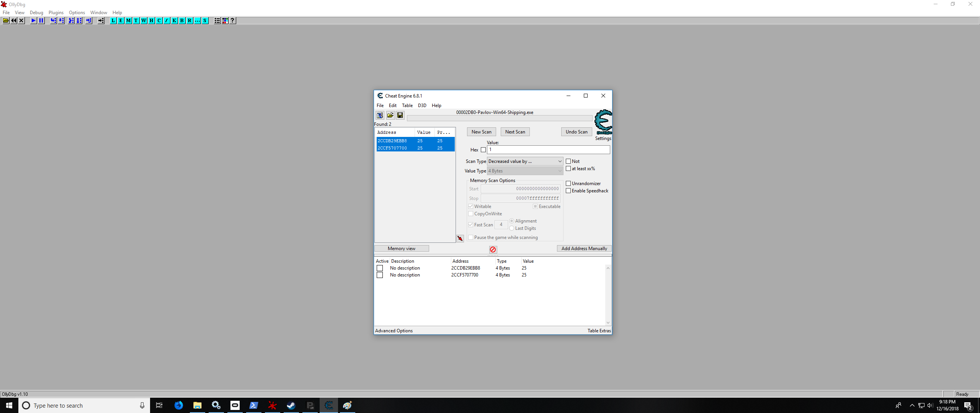Open OllyDbg Log window with L icon

click(113, 21)
